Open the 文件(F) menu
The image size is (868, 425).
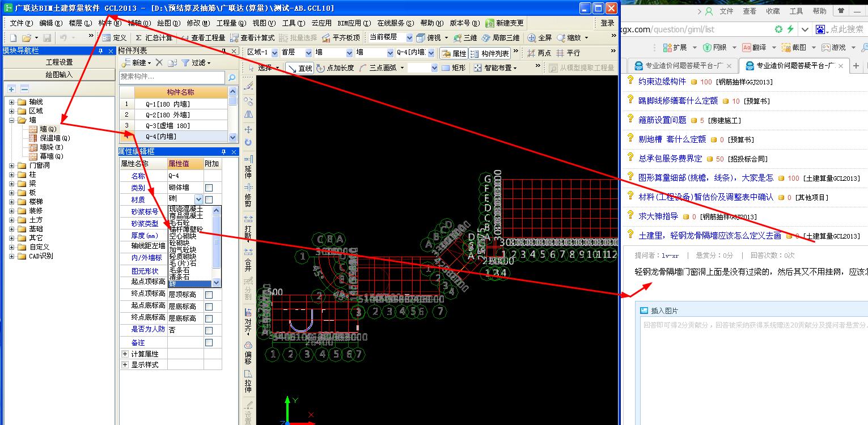click(21, 23)
